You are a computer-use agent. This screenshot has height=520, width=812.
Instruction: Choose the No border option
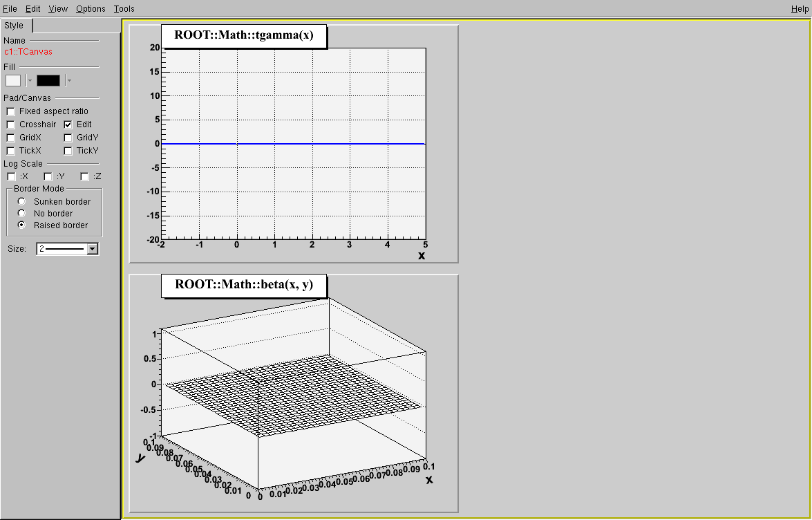pos(21,214)
